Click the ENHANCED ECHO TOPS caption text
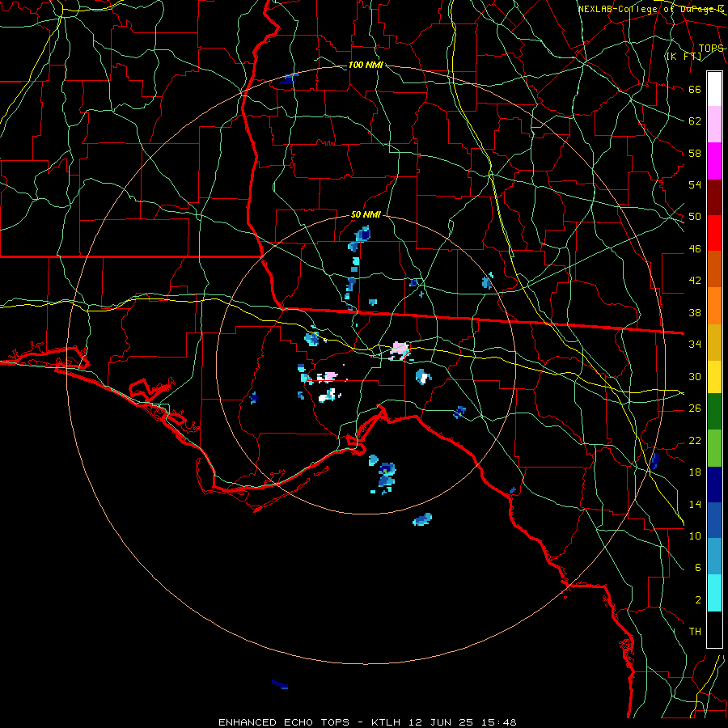Screen dimensions: 728x728 pos(284,722)
